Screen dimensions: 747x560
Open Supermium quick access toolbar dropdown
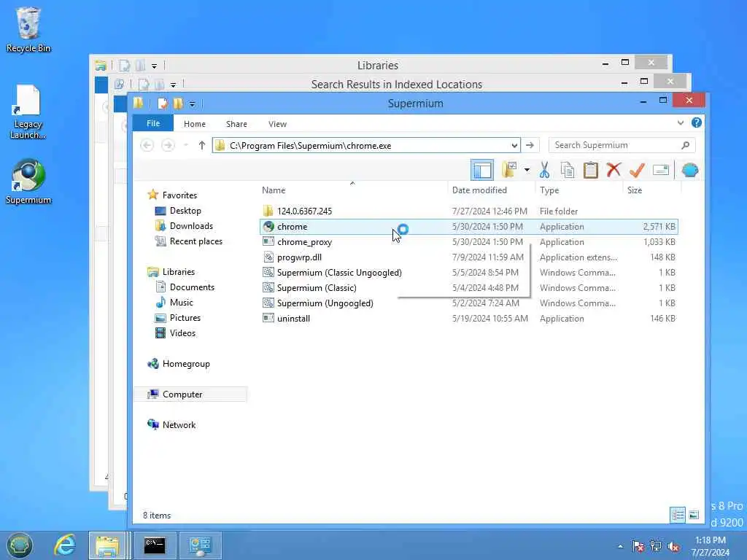[192, 104]
